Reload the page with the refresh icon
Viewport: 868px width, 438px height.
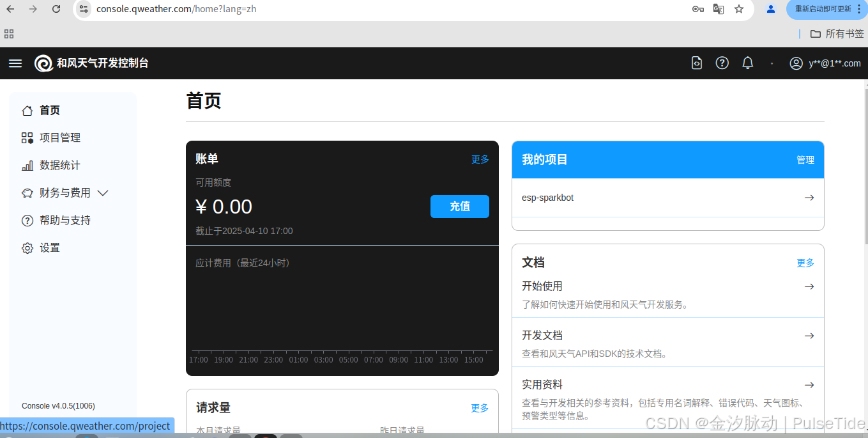tap(56, 9)
